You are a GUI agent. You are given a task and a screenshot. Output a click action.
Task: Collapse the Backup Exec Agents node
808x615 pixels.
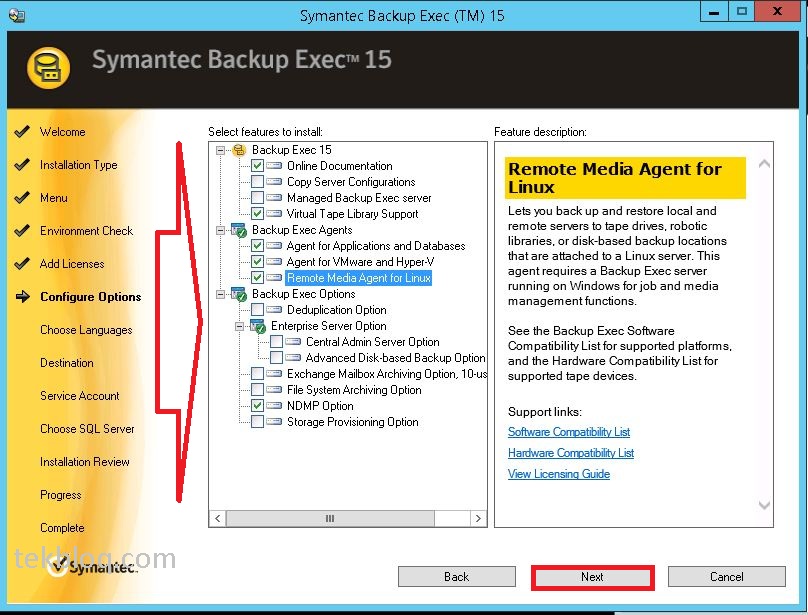221,230
